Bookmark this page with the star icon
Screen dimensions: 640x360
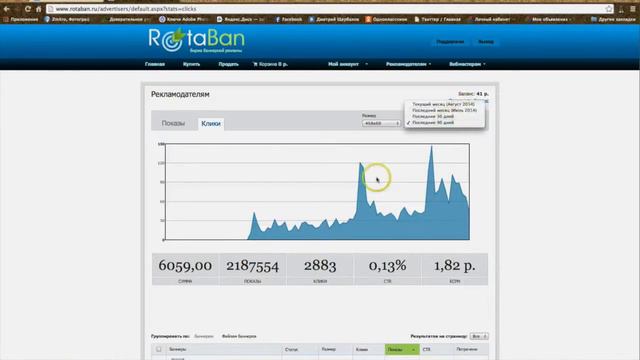click(x=609, y=9)
